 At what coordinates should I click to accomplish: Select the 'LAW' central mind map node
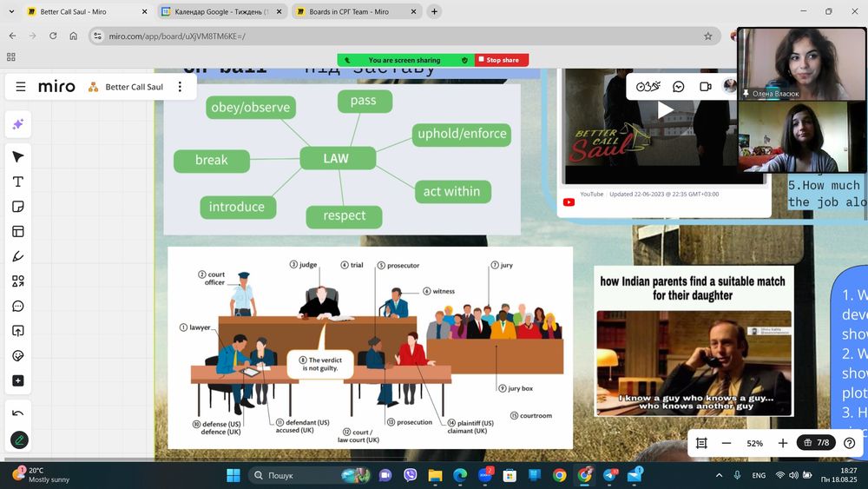tap(338, 158)
